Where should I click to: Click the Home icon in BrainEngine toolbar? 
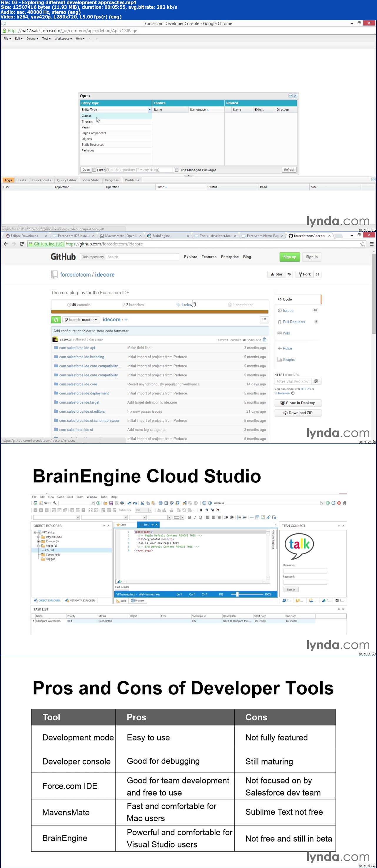pos(344,503)
